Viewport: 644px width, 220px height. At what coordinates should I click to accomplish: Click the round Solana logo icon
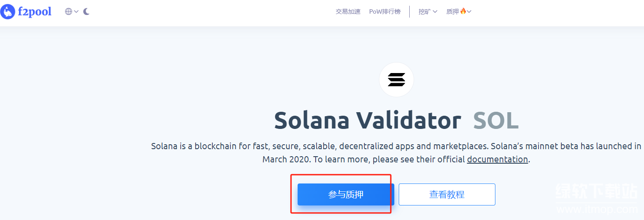click(x=397, y=80)
